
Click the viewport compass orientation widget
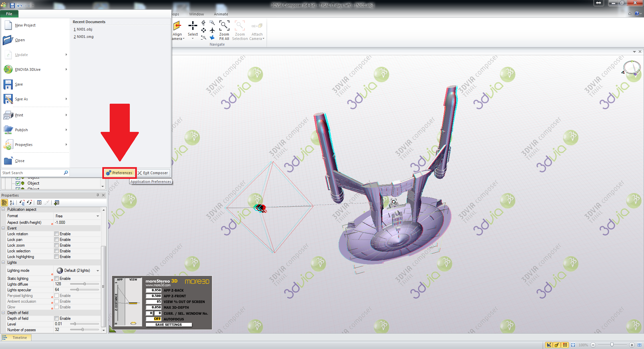pyautogui.click(x=631, y=68)
